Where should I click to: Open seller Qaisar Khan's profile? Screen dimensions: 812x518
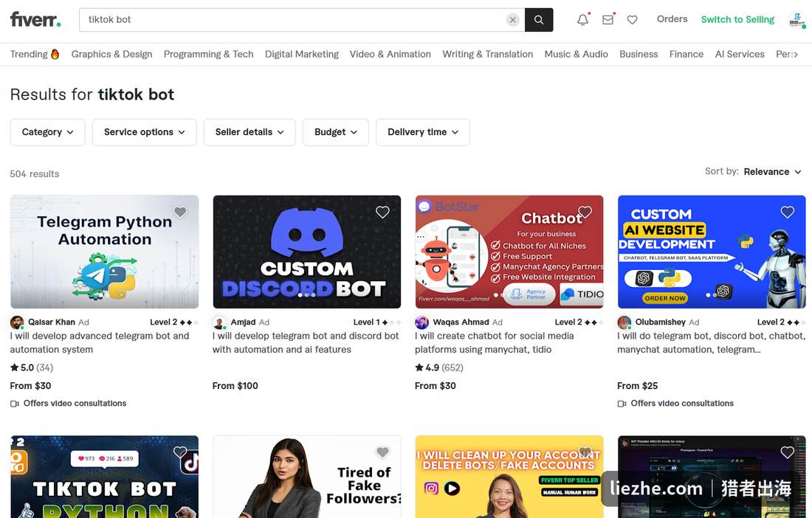(51, 322)
